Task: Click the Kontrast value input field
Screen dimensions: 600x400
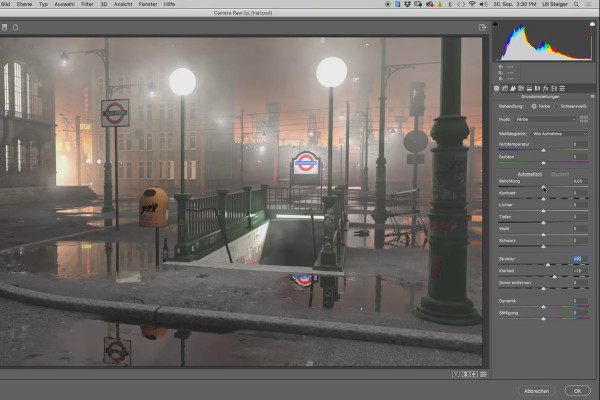Action: point(580,193)
